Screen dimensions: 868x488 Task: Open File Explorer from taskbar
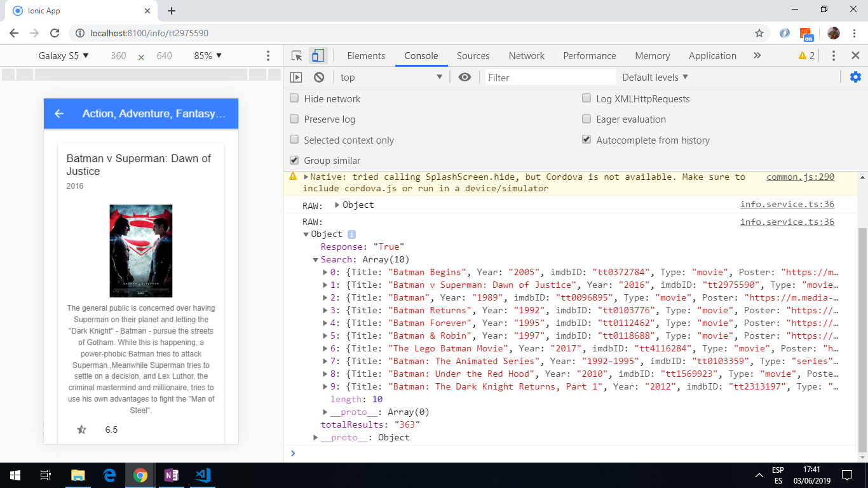78,475
